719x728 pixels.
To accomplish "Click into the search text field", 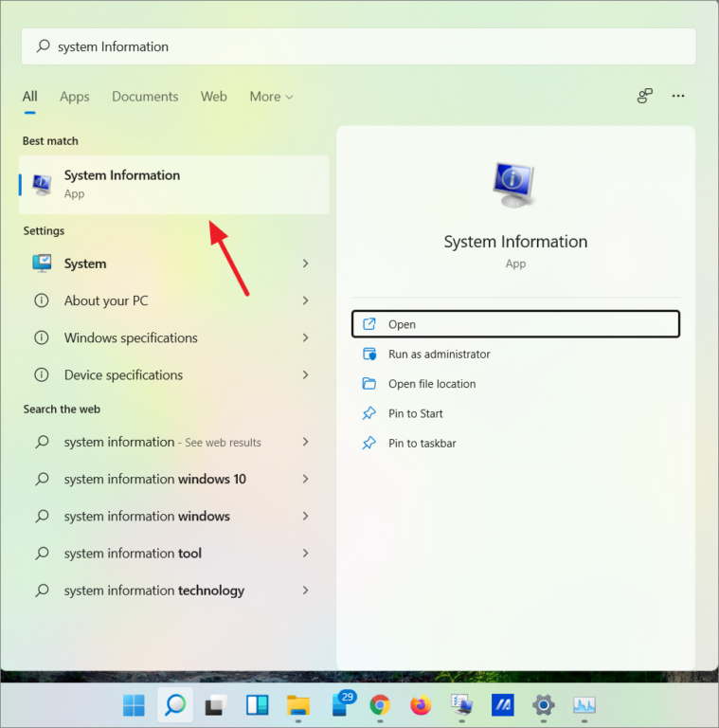I will (x=359, y=46).
